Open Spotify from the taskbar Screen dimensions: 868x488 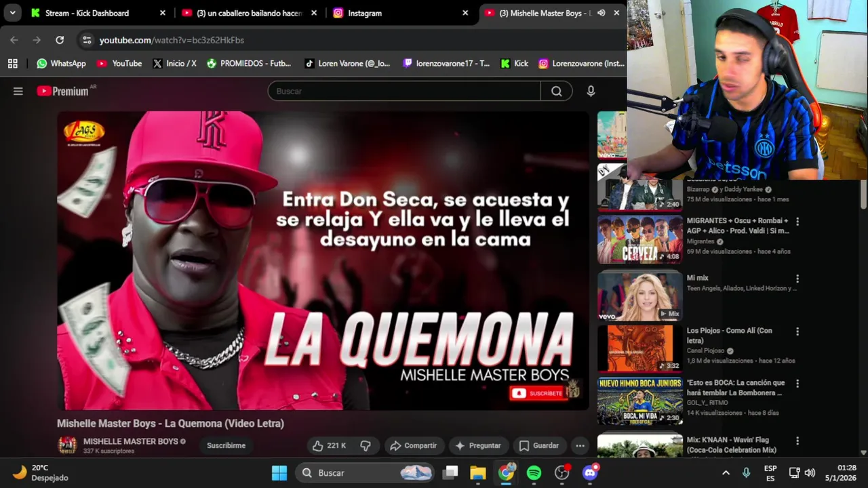pyautogui.click(x=534, y=472)
